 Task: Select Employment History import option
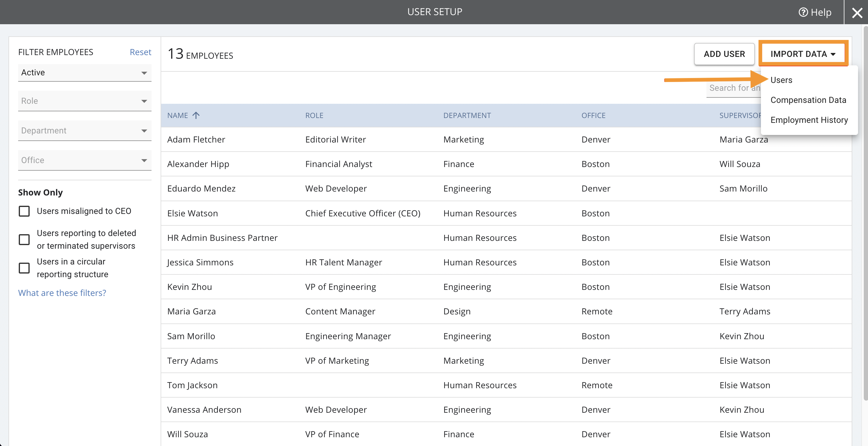point(809,120)
